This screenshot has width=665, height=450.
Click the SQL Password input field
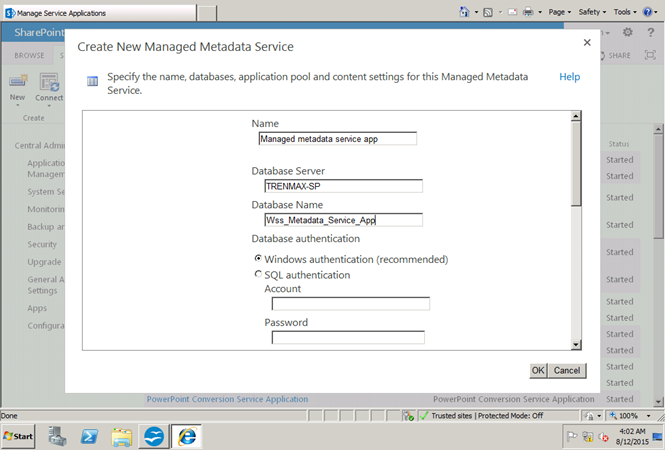[348, 338]
